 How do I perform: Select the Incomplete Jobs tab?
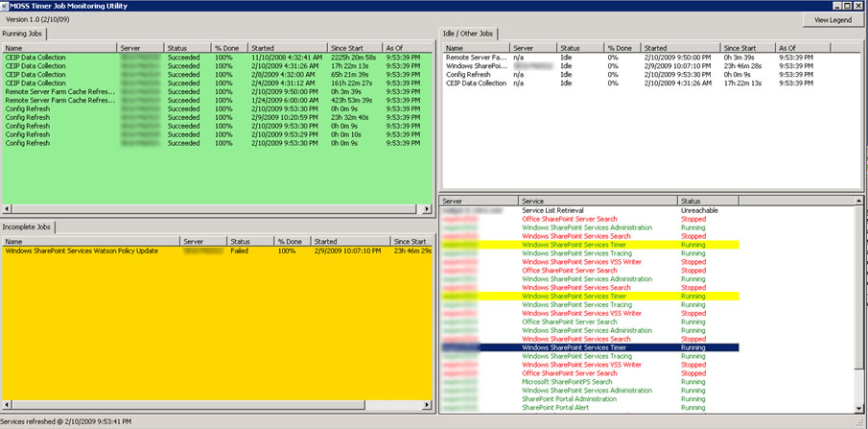27,227
